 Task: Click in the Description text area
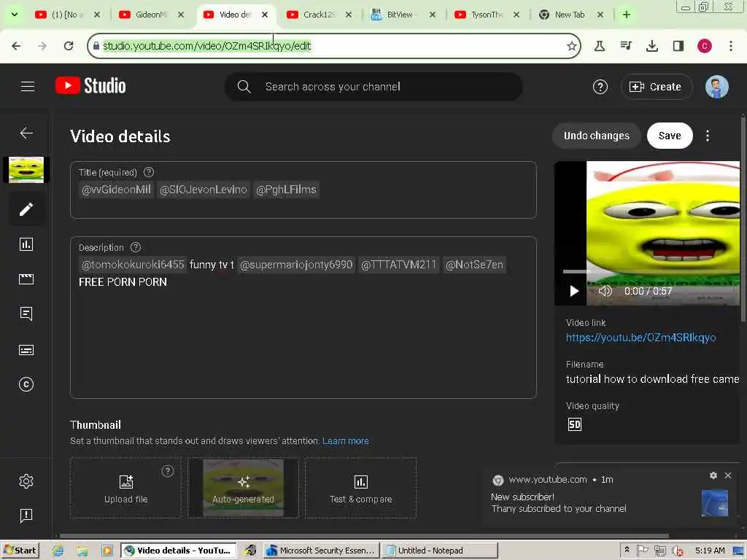click(x=303, y=317)
